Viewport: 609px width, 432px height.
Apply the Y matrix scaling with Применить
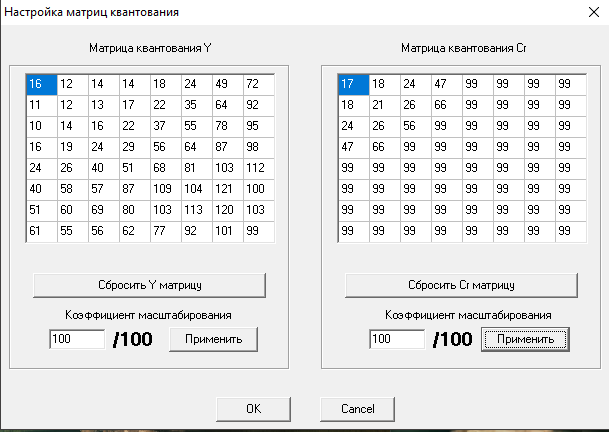click(x=214, y=339)
